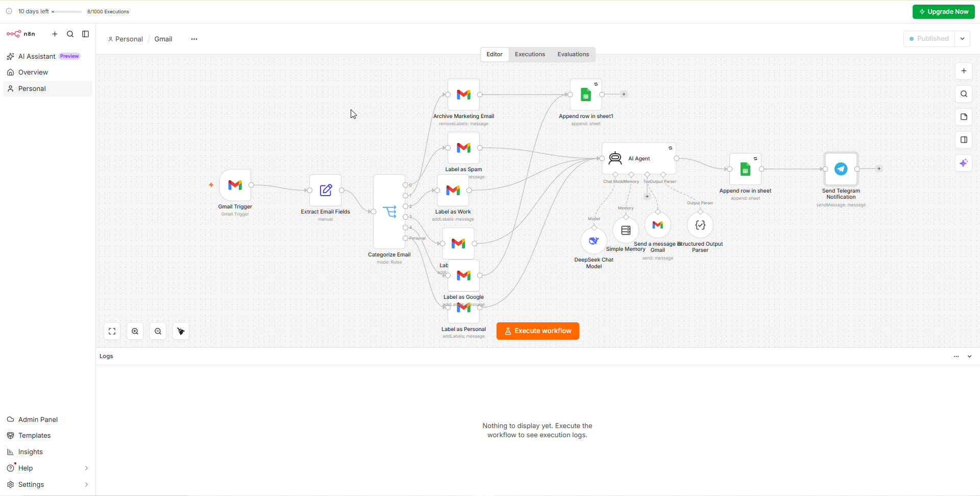The image size is (980, 496).
Task: Click the tidy up workflow button
Action: (x=181, y=332)
